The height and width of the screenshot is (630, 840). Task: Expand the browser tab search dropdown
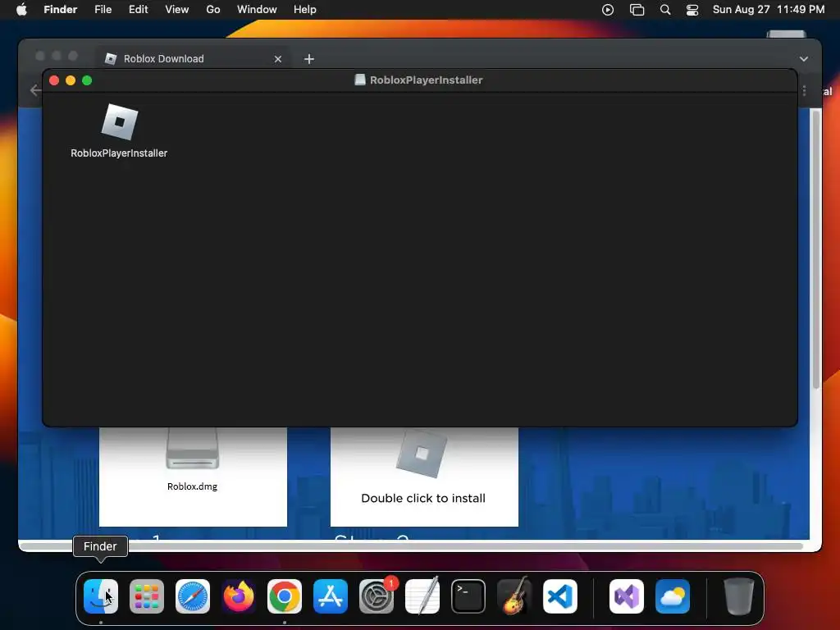point(804,59)
